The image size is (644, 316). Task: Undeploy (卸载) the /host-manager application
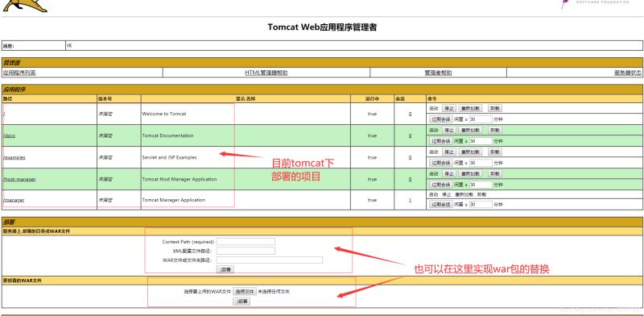point(495,173)
